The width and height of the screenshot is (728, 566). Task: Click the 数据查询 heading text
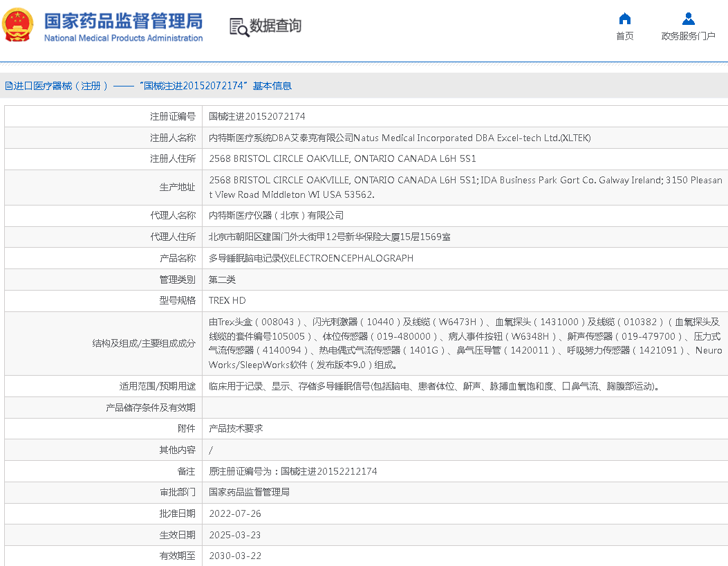coord(275,26)
